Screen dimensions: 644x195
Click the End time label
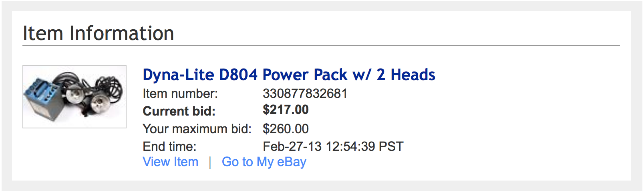[169, 146]
